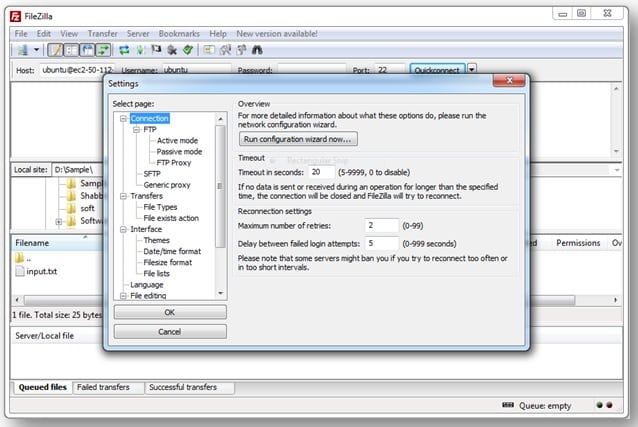The width and height of the screenshot is (638, 427).
Task: Open Site Manager dropdown arrow
Action: click(x=36, y=50)
